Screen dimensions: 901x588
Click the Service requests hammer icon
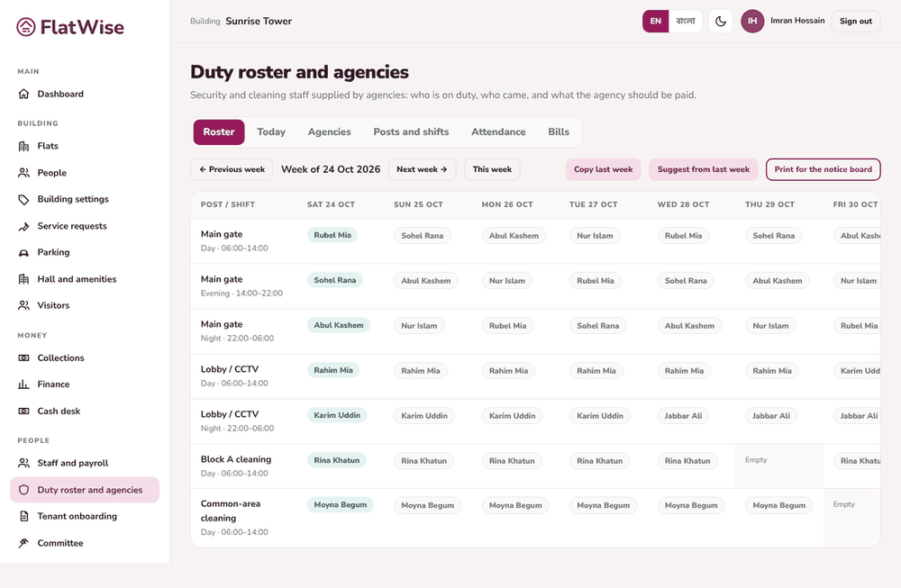(23, 226)
